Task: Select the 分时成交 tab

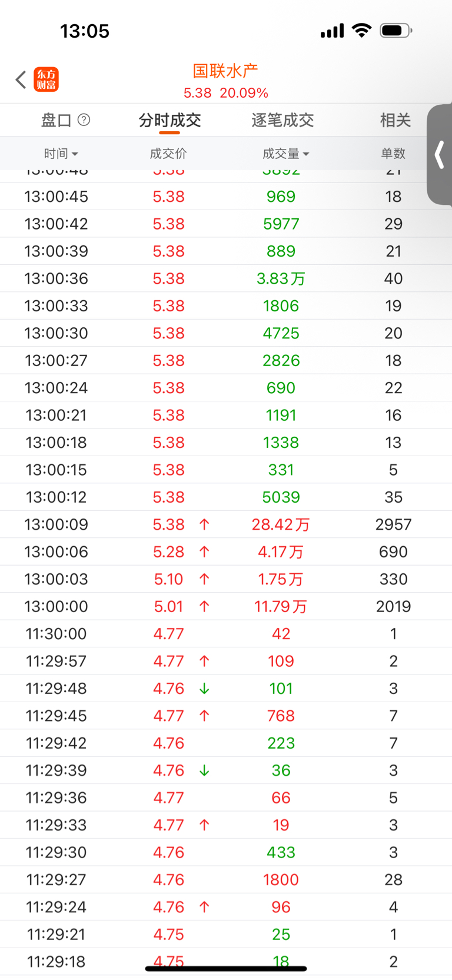Action: tap(169, 120)
